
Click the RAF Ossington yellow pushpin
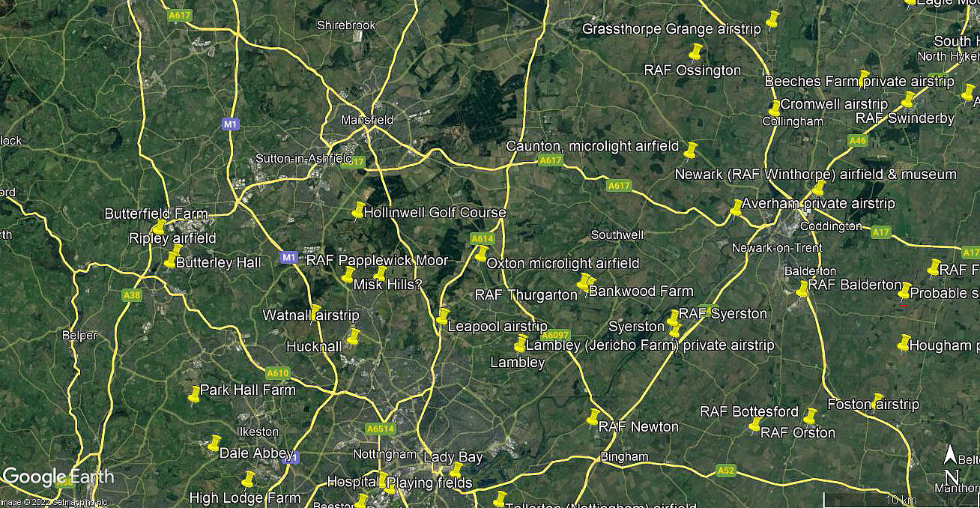point(696,52)
